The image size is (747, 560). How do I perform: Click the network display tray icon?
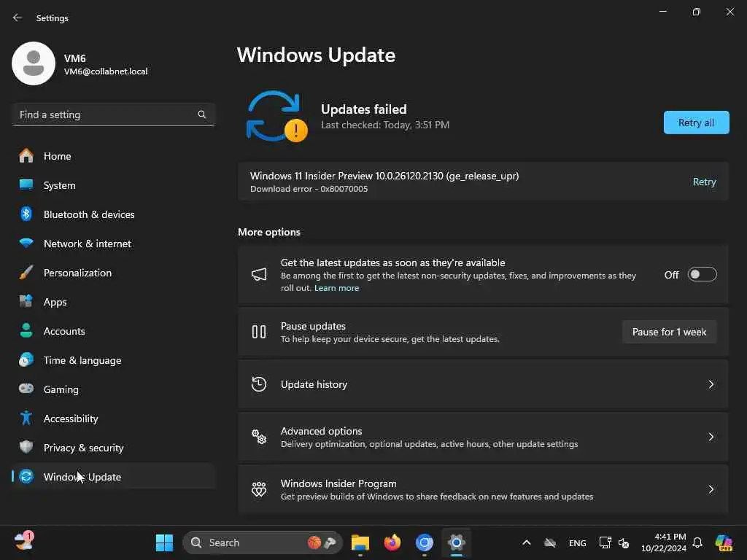(605, 542)
